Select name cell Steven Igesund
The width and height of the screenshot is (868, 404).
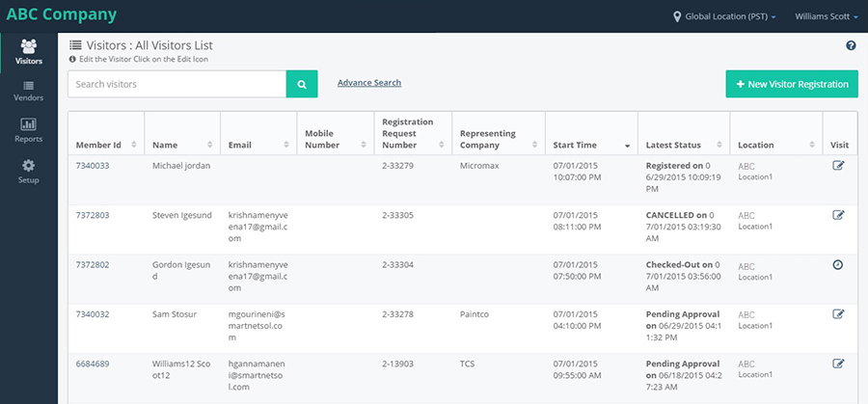181,215
